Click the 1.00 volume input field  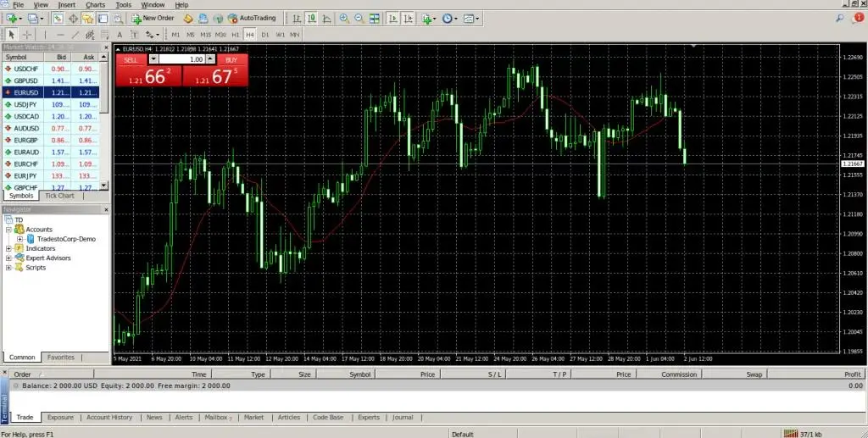[x=182, y=59]
